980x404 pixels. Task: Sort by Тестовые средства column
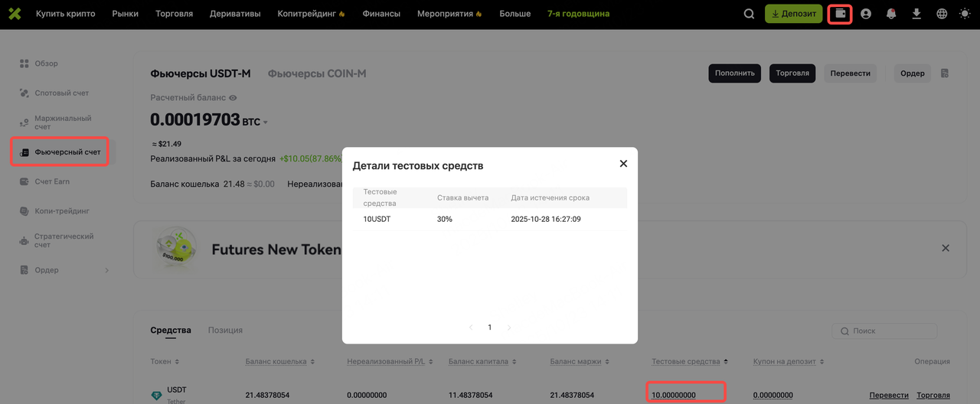click(724, 361)
